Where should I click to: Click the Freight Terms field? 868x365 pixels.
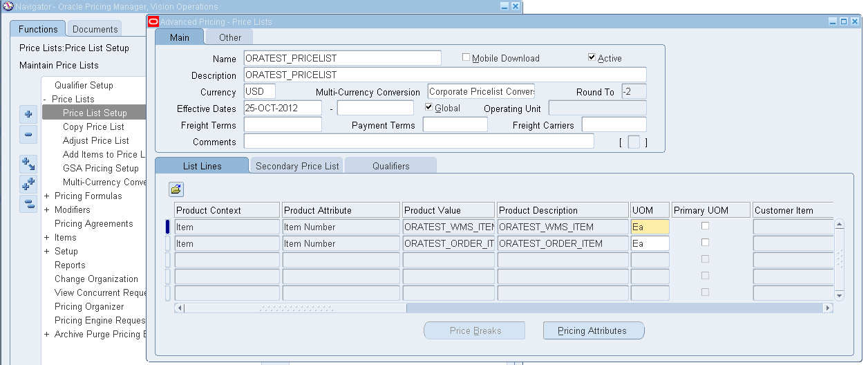point(283,124)
